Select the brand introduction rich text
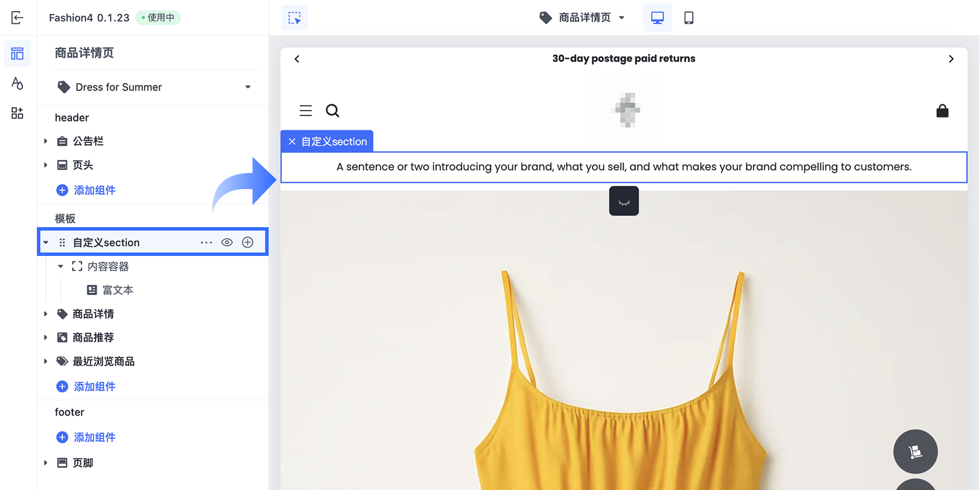980x490 pixels. 624,167
